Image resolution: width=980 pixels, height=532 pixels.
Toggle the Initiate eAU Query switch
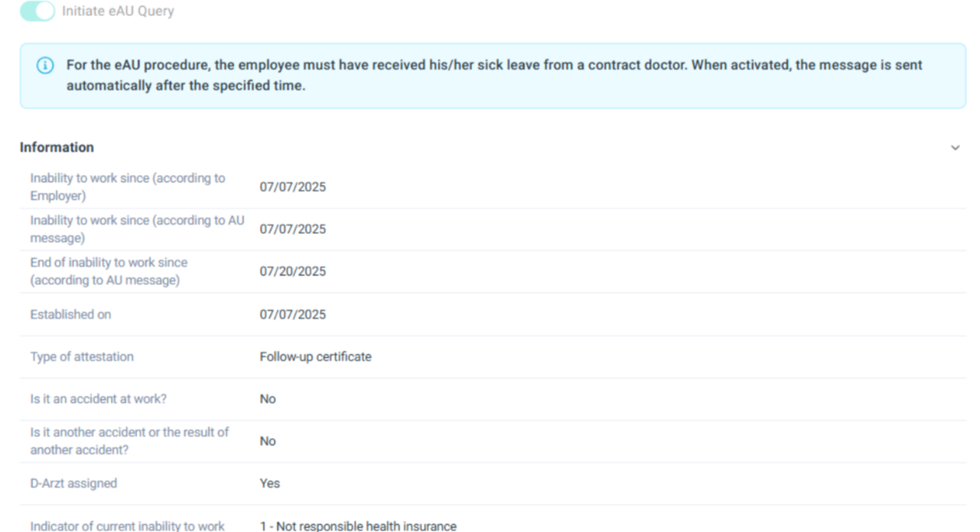coord(37,11)
